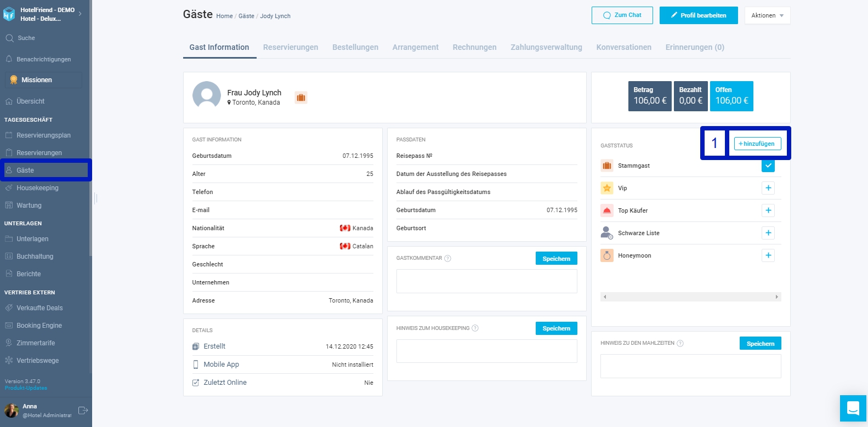
Task: Open the search icon in sidebar
Action: click(9, 38)
